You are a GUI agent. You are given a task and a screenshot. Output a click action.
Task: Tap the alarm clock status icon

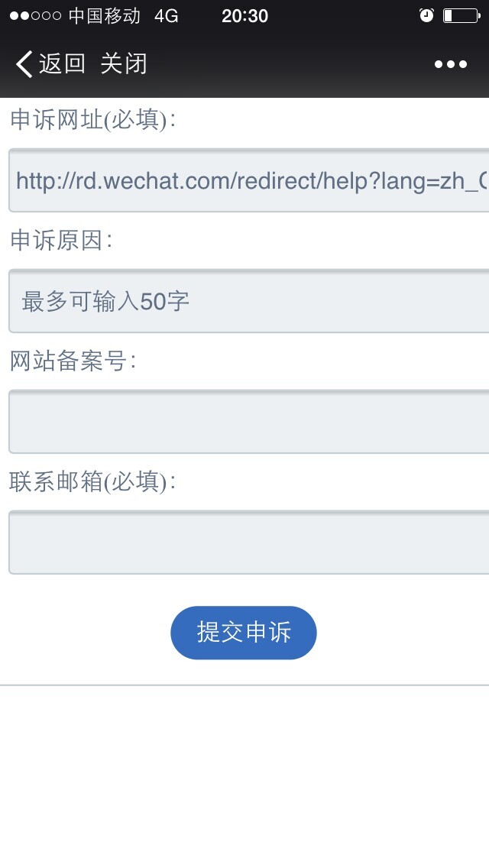426,15
